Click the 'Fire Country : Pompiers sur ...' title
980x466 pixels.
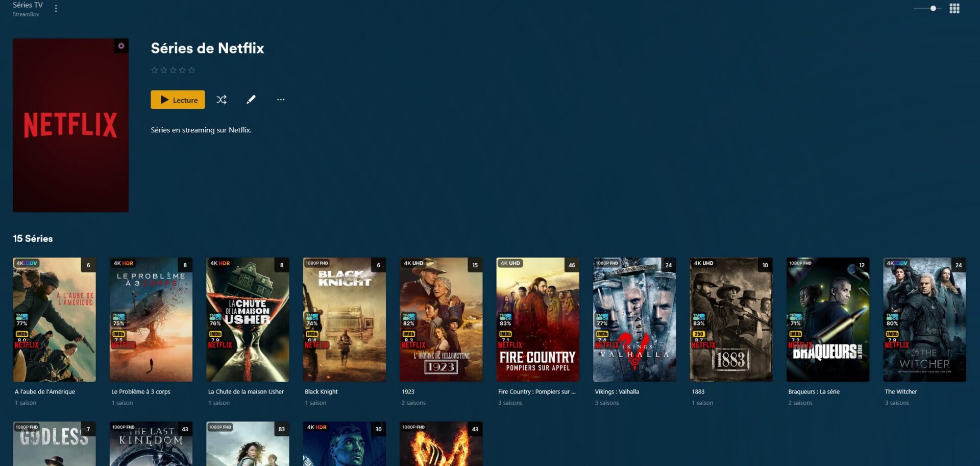[537, 391]
